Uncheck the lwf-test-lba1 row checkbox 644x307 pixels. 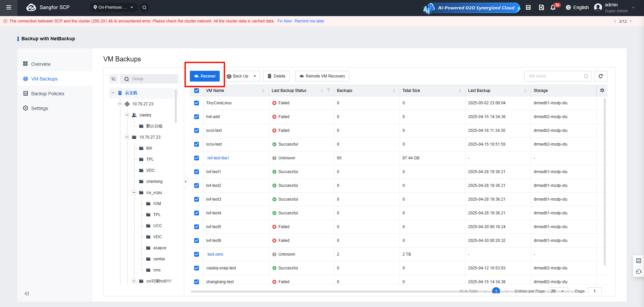[197, 158]
